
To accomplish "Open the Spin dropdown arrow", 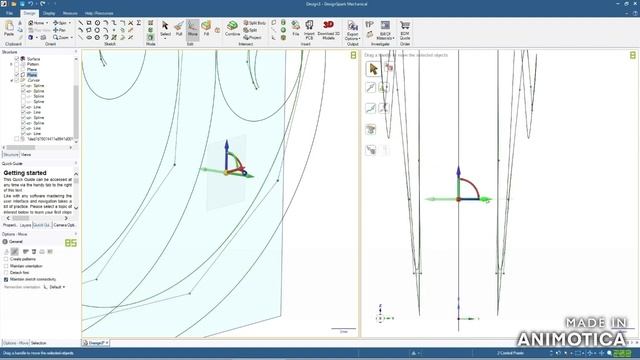I will pyautogui.click(x=69, y=23).
